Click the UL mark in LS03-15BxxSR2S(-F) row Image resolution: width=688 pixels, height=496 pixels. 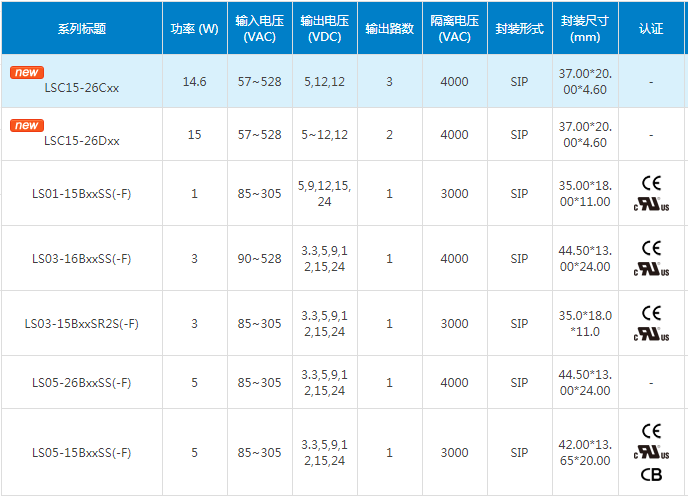tap(651, 334)
